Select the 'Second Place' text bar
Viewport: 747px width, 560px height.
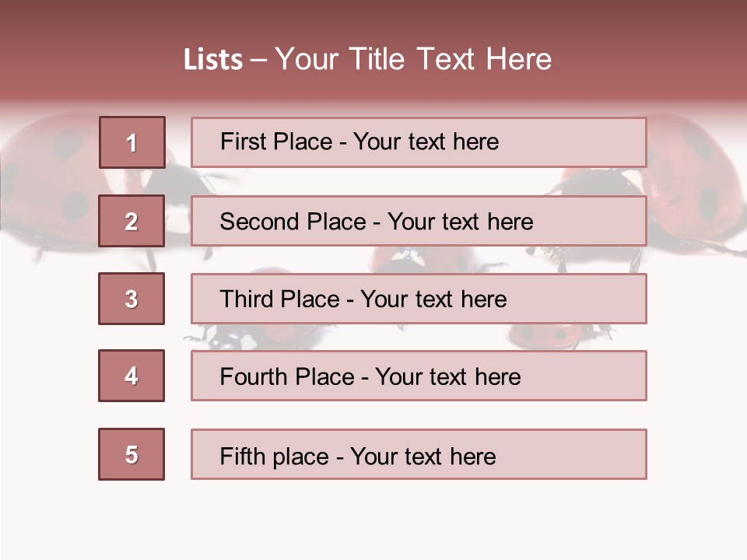pyautogui.click(x=419, y=221)
